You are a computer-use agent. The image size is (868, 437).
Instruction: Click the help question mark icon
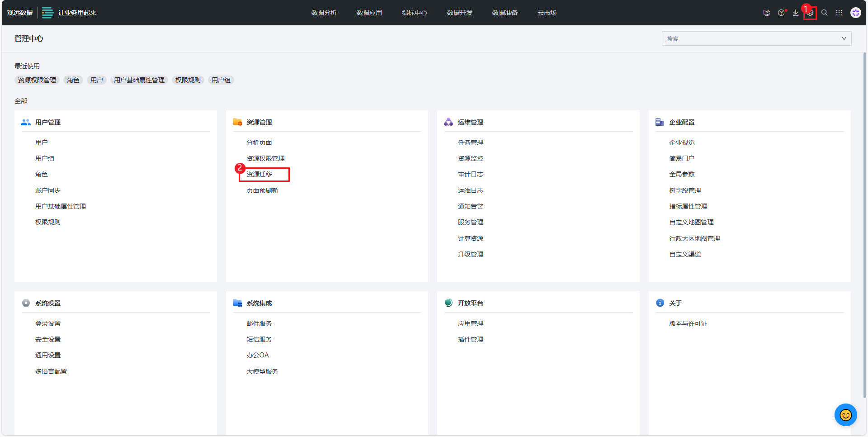click(781, 13)
